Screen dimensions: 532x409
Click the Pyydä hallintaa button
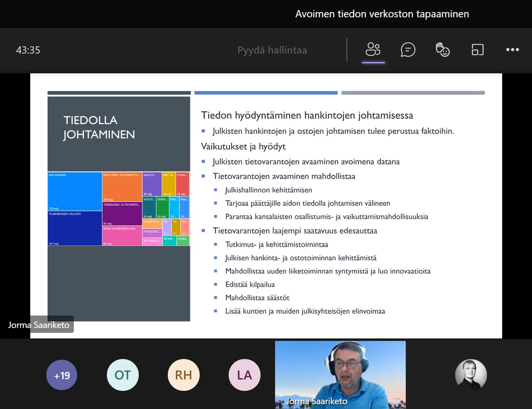pos(272,50)
